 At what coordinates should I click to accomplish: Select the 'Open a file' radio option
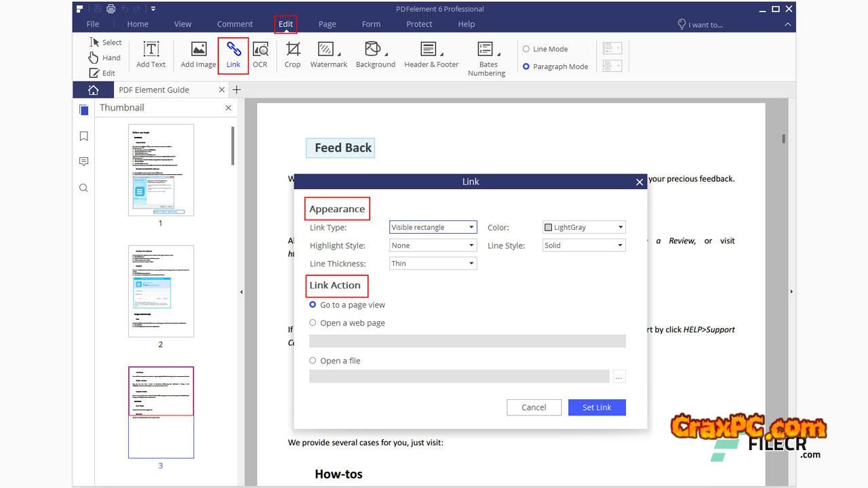[x=313, y=361]
